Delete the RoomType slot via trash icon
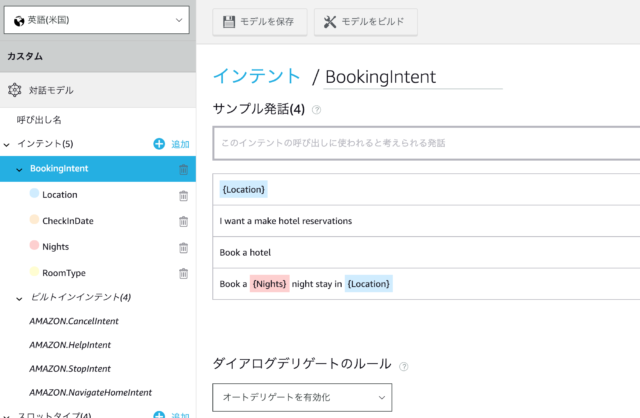The image size is (640, 418). [183, 273]
